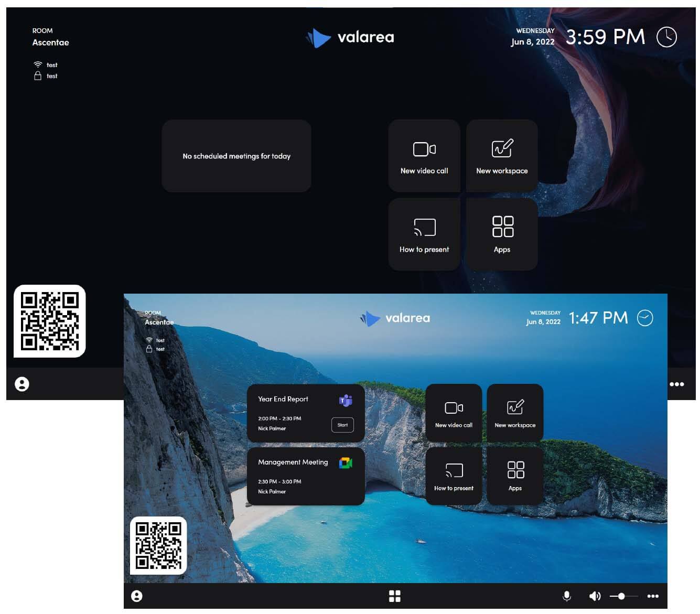700x614 pixels.
Task: Click the Wi-Fi icon on dark screen
Action: [x=38, y=64]
